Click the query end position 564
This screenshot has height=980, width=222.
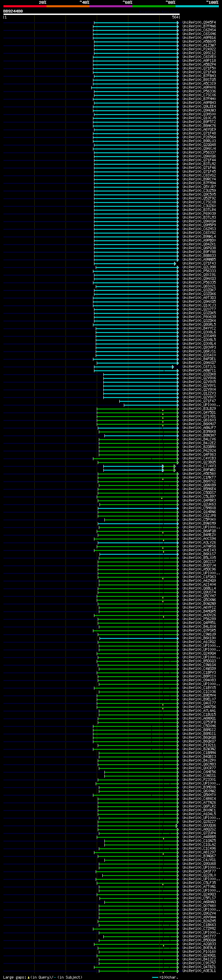(175, 17)
